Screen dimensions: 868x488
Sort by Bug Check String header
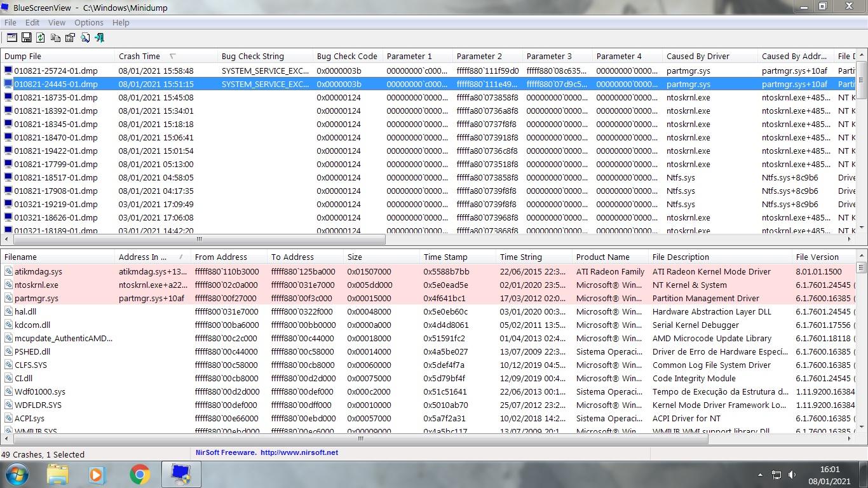[x=265, y=56]
